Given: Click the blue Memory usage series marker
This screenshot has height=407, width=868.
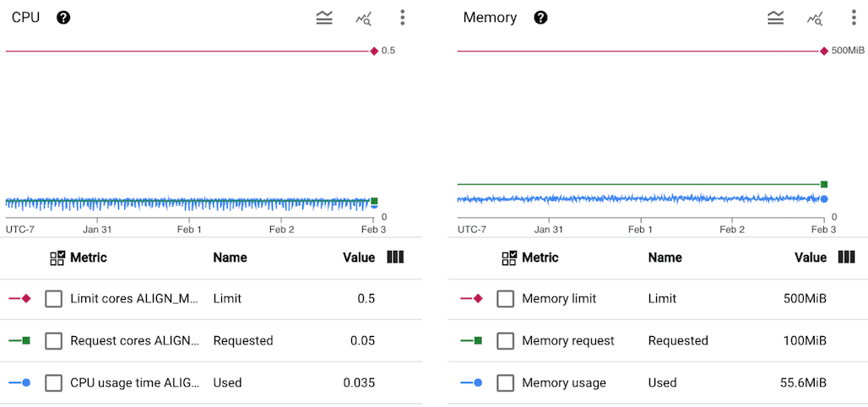Looking at the screenshot, I should pos(472,383).
